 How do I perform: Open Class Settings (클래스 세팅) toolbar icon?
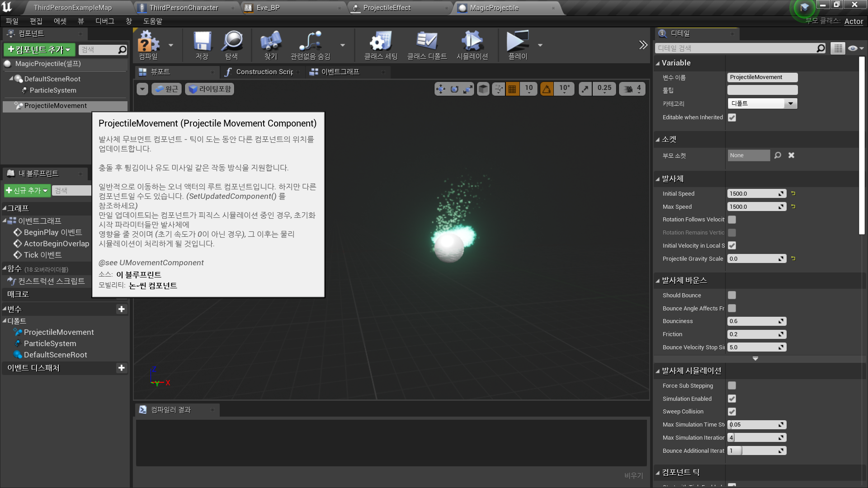tap(381, 42)
